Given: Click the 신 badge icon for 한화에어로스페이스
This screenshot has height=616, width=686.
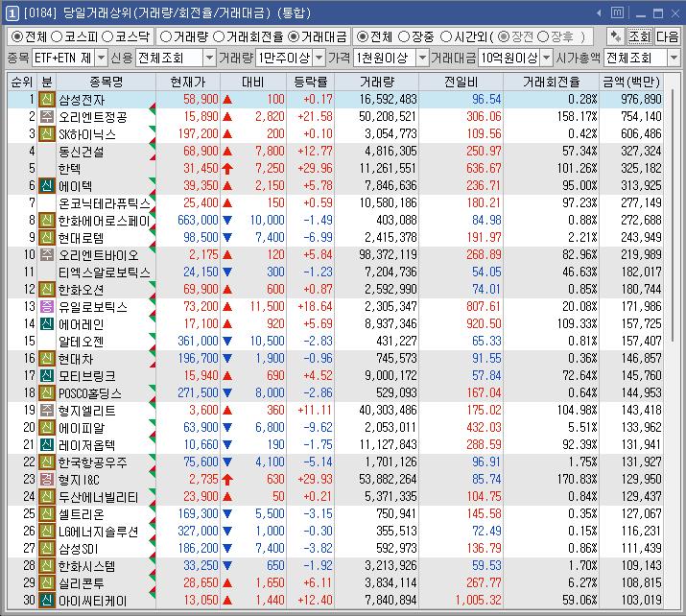Looking at the screenshot, I should tap(46, 220).
